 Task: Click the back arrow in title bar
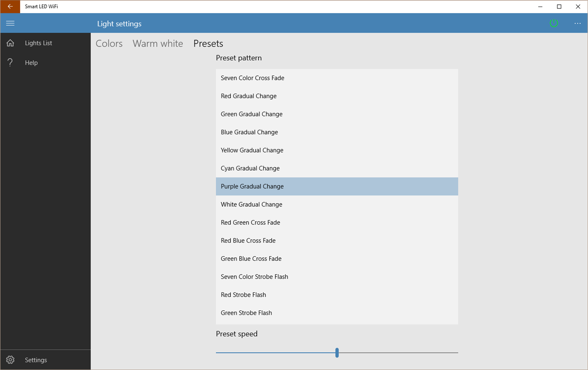tap(10, 7)
